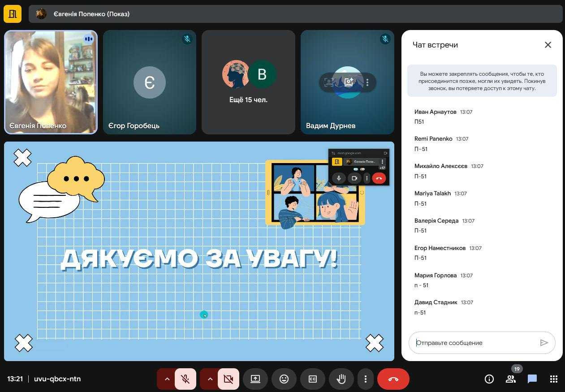Expand video settings chevron beside camera
Image resolution: width=565 pixels, height=392 pixels.
[x=210, y=379]
